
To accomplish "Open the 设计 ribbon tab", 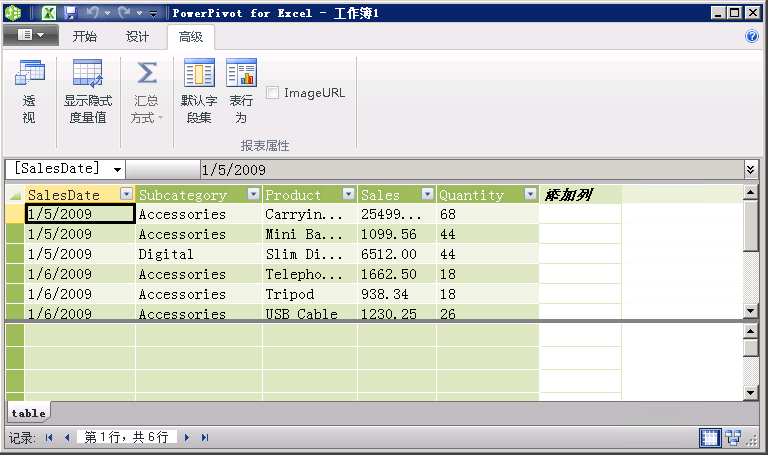I will (x=137, y=37).
